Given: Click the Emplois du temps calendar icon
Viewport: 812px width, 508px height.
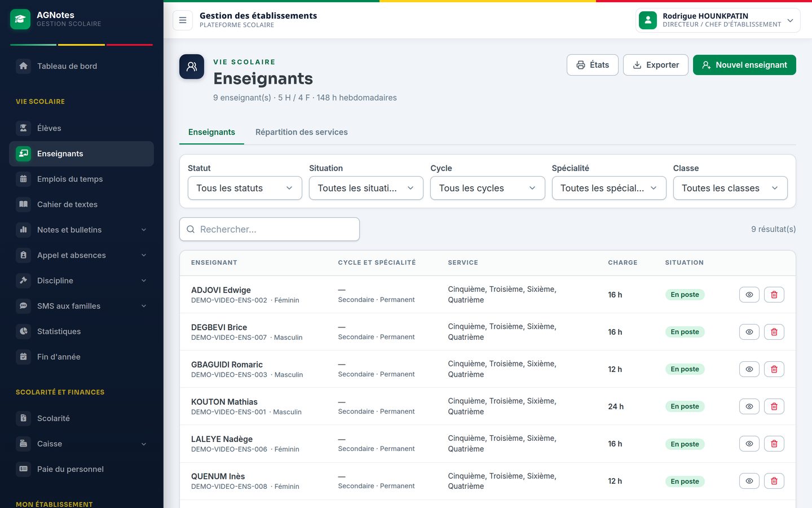Looking at the screenshot, I should pyautogui.click(x=23, y=179).
